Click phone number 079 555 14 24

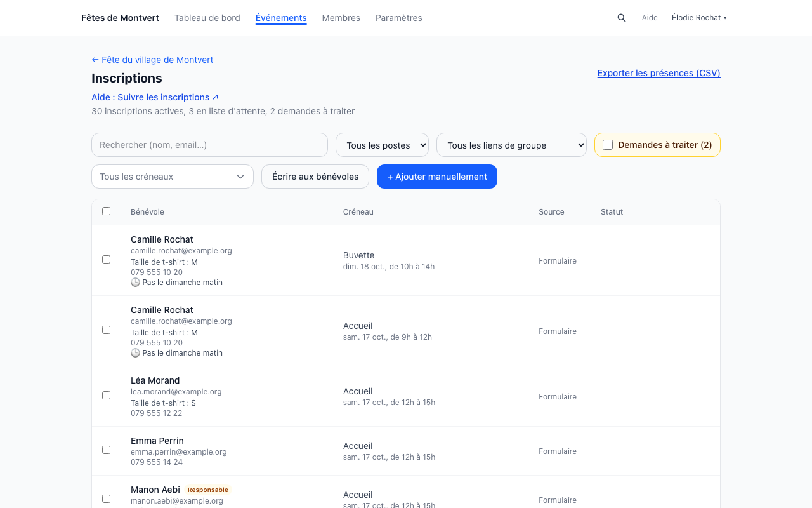[x=157, y=462]
